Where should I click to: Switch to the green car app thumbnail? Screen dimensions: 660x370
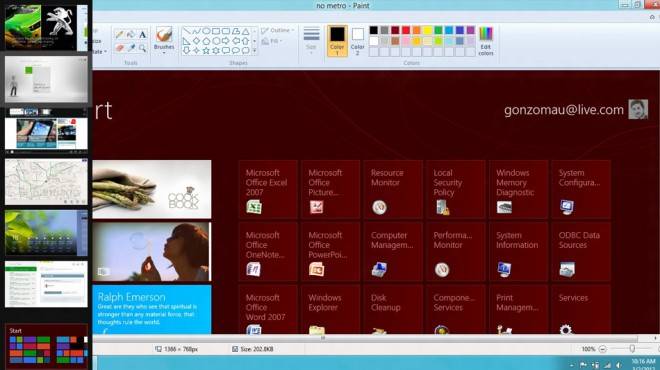(x=46, y=27)
